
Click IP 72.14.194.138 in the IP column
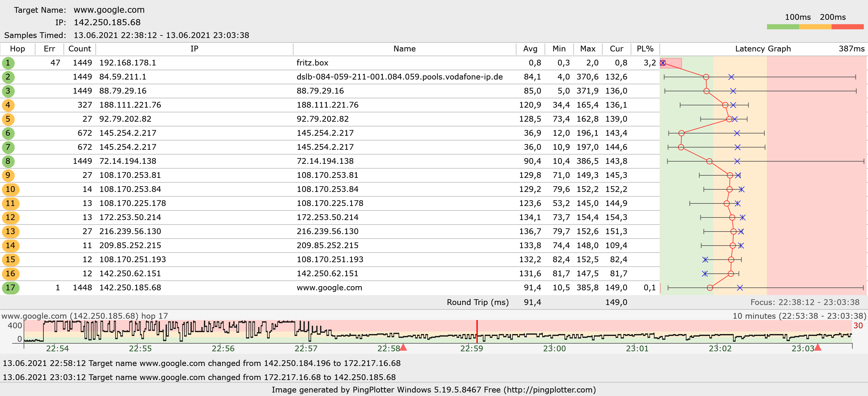point(128,161)
